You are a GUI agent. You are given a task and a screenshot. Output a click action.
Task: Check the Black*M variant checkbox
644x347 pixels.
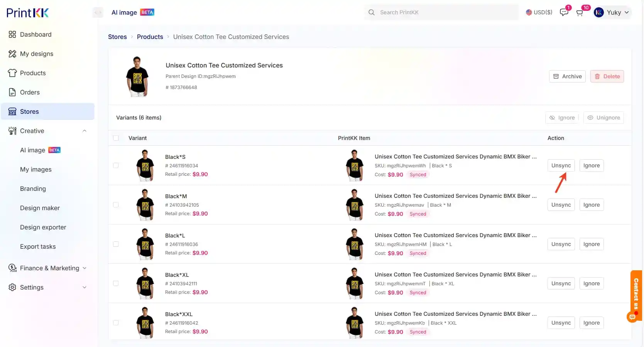(116, 205)
